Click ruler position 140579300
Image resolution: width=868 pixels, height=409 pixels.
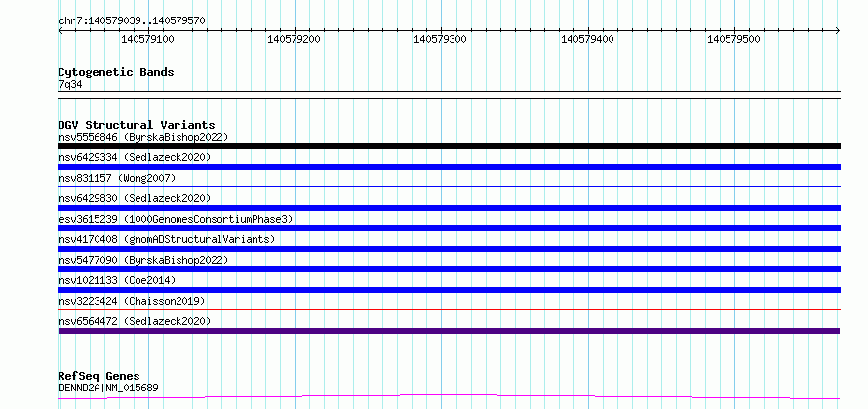point(440,39)
